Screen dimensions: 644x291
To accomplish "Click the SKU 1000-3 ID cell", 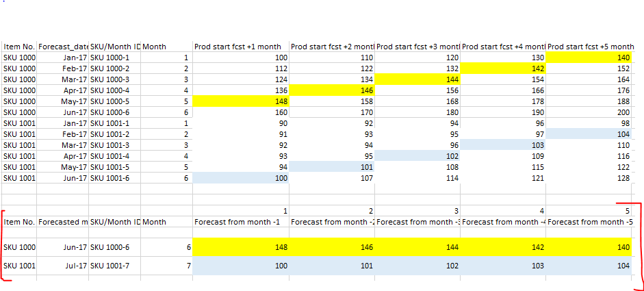I will click(x=114, y=79).
